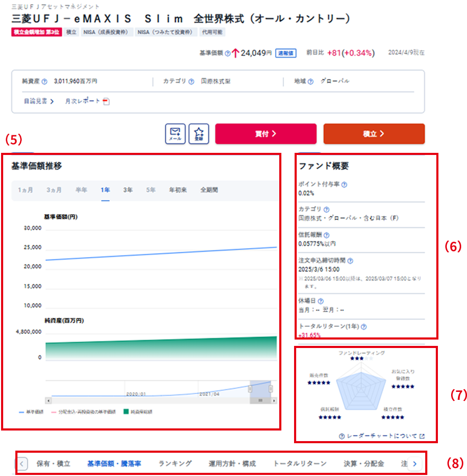The width and height of the screenshot is (467, 476).
Task: Click chart scrollbar left arrow
Action: [x=49, y=401]
